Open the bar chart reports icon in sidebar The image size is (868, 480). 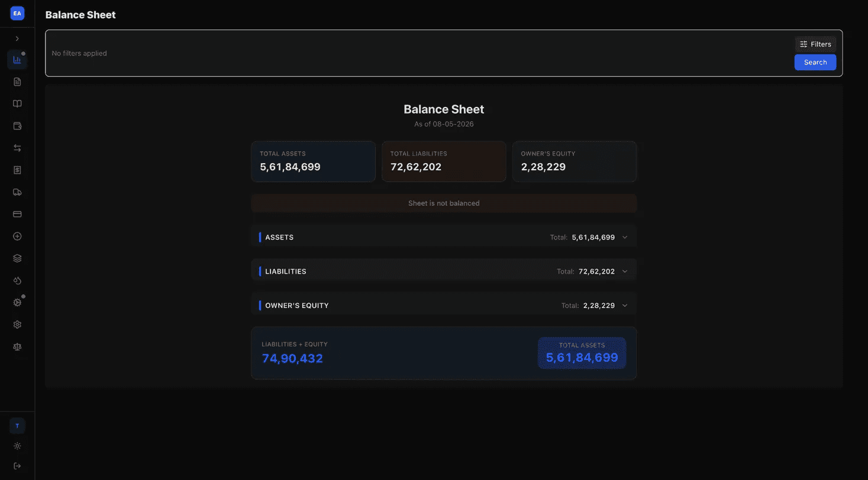17,60
